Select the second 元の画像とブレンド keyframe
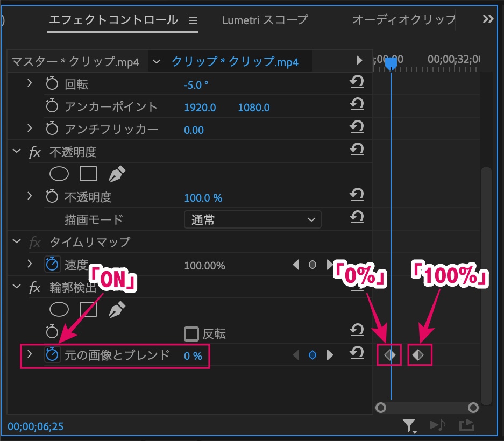Screen dimensions: 504x441 pos(418,355)
